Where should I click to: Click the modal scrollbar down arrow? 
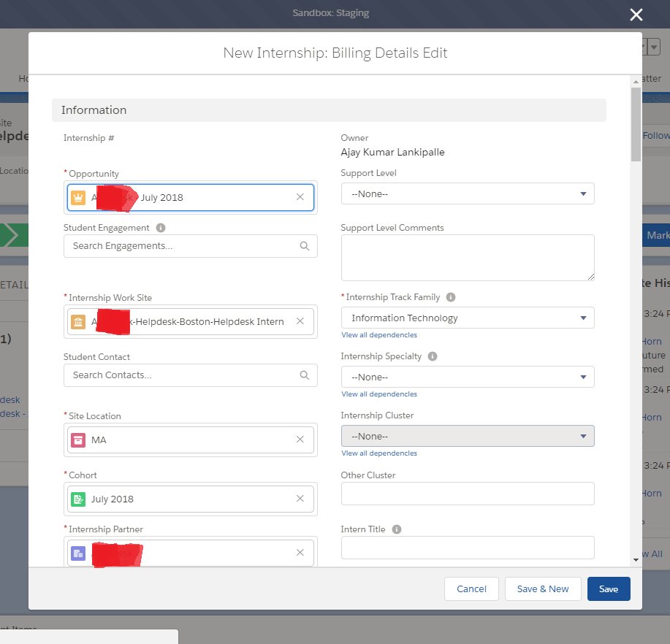click(x=636, y=560)
